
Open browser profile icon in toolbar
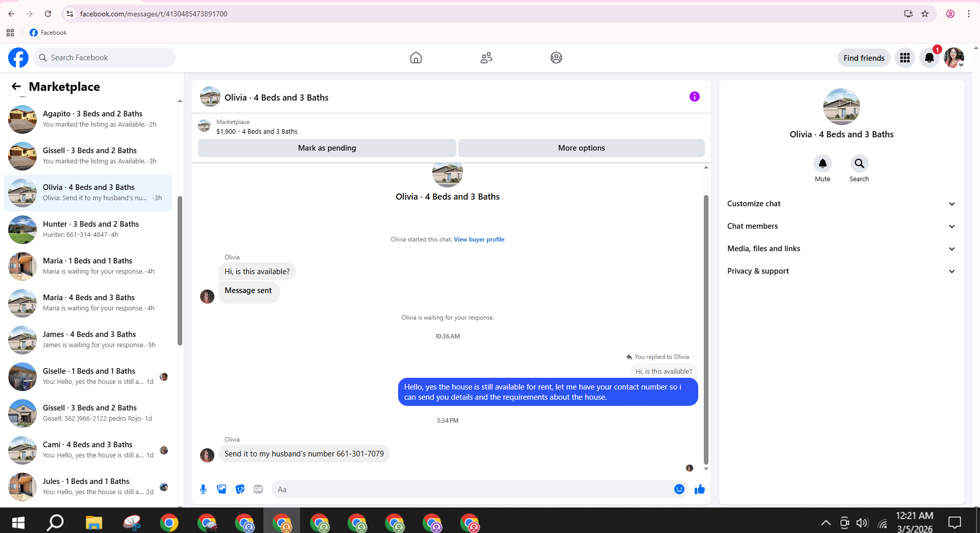pyautogui.click(x=950, y=14)
